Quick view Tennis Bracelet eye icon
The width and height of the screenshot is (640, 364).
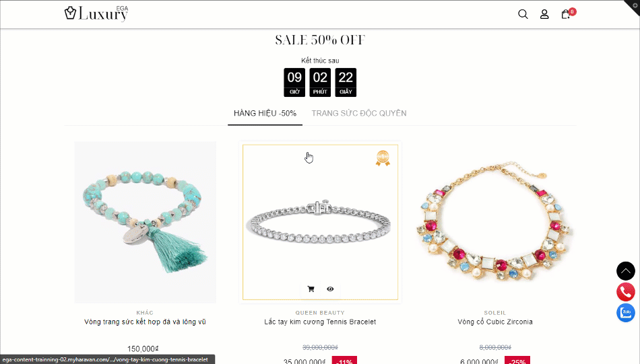330,289
